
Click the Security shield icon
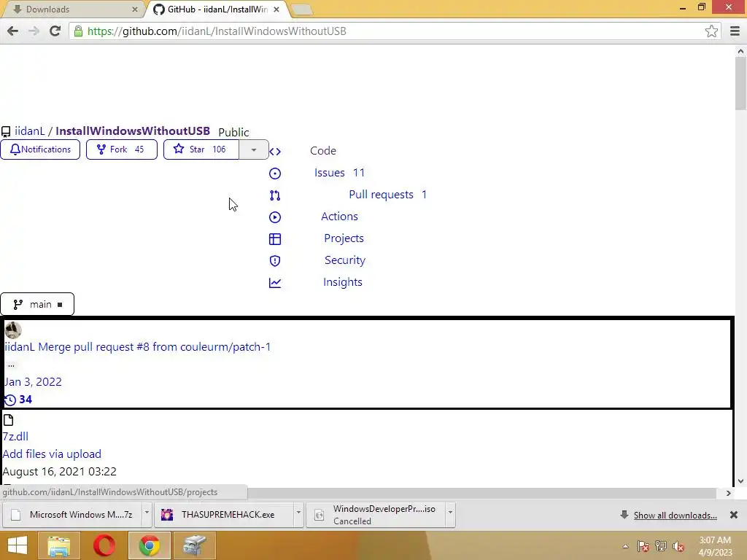pos(275,261)
